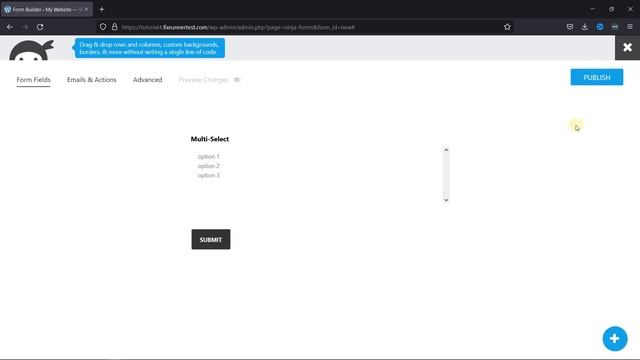Restore down the browser window
640x360 pixels.
[x=611, y=9]
